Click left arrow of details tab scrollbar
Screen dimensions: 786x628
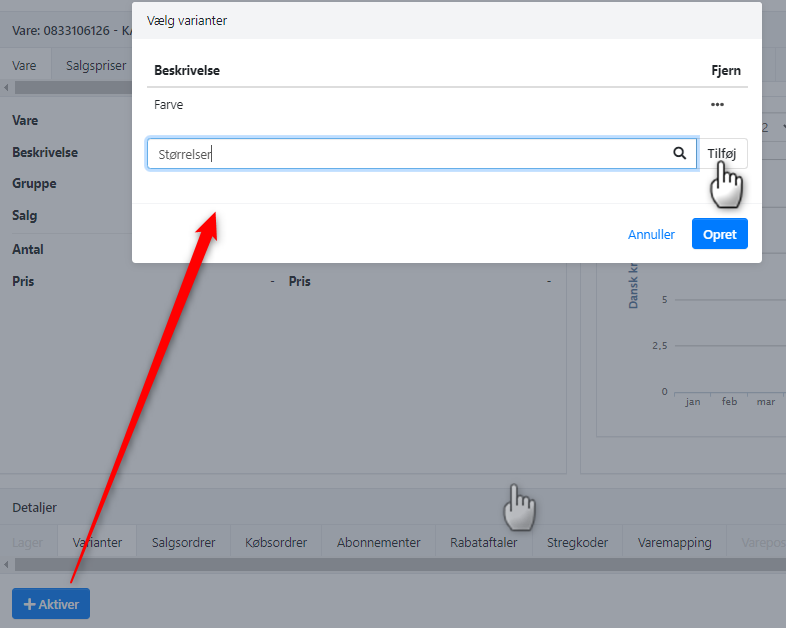[x=6, y=565]
